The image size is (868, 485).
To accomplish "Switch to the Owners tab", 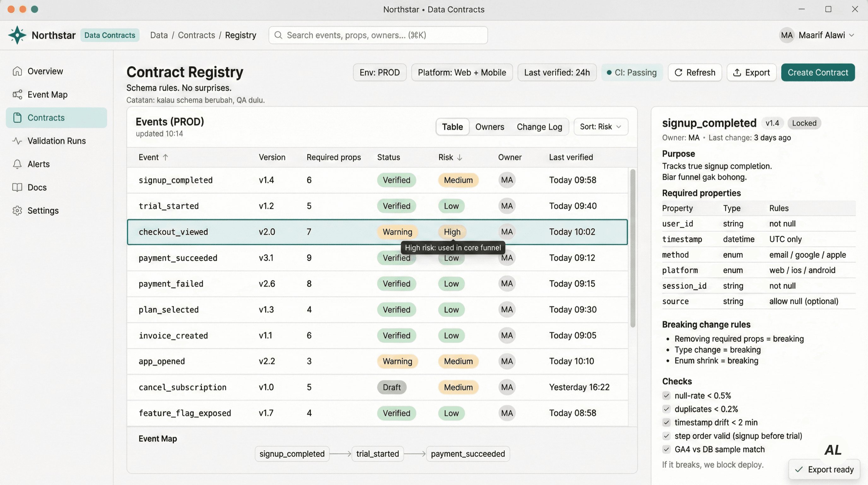I will pos(489,127).
